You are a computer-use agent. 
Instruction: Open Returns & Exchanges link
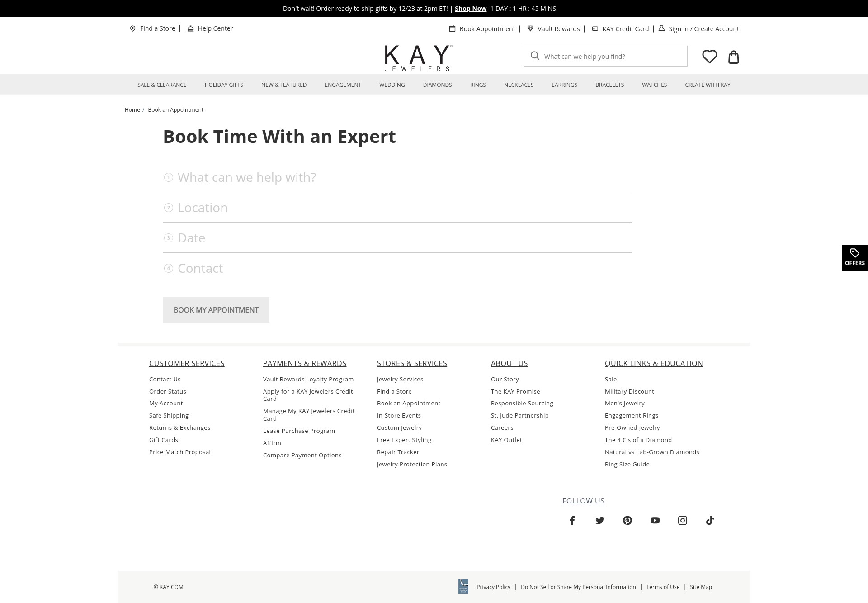(x=180, y=427)
